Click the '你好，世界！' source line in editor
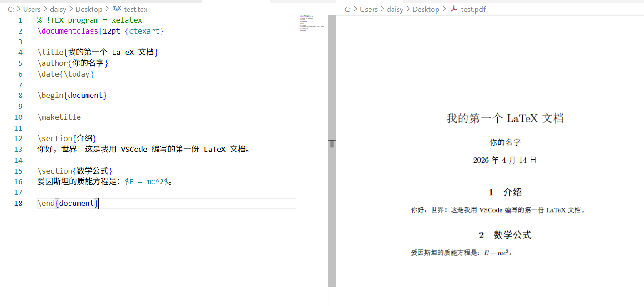This screenshot has width=644, height=306. 144,150
